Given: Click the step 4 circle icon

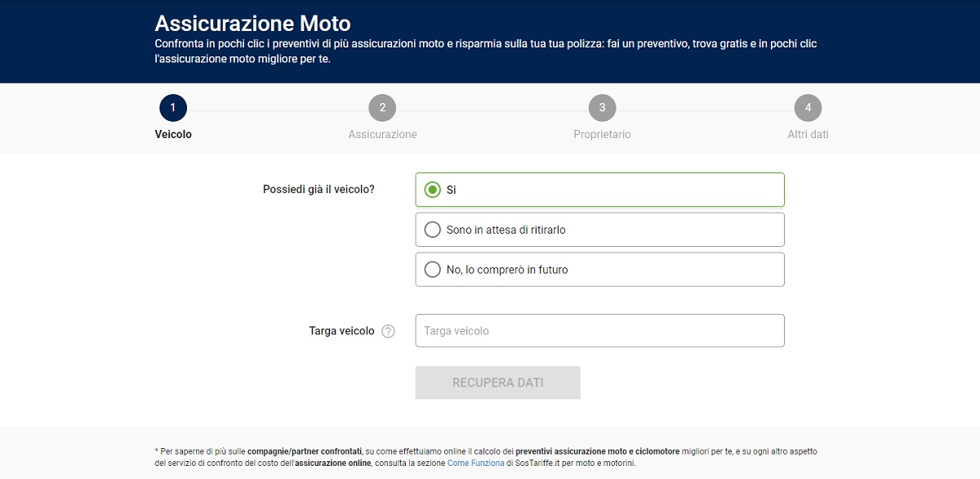Looking at the screenshot, I should click(x=808, y=108).
